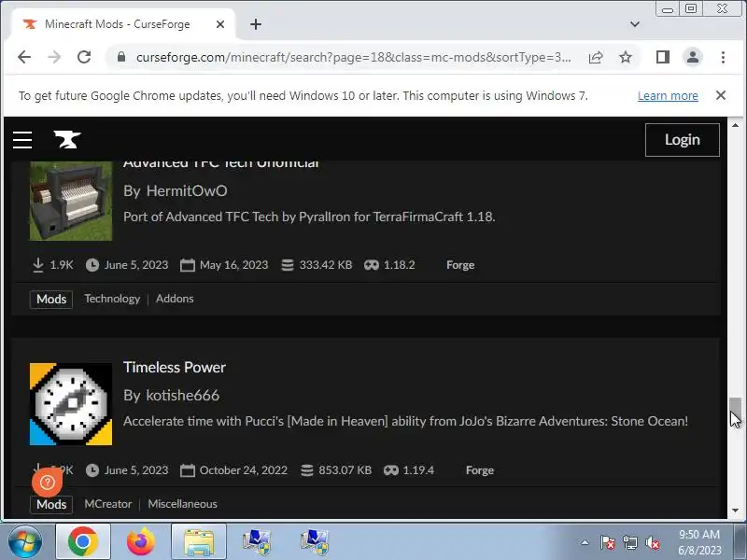Open author kotishe666's profile

182,395
